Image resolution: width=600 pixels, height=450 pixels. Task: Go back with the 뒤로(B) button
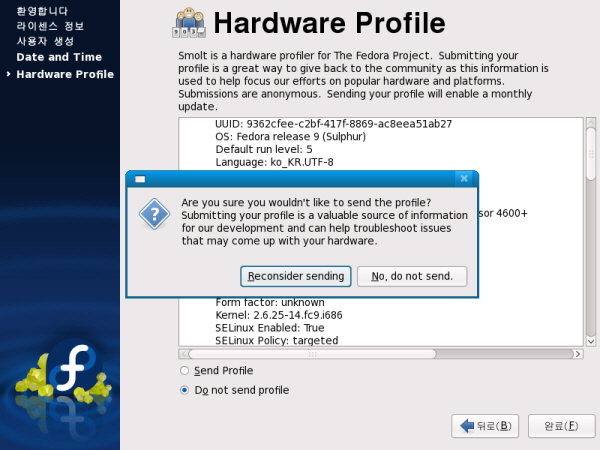[485, 426]
